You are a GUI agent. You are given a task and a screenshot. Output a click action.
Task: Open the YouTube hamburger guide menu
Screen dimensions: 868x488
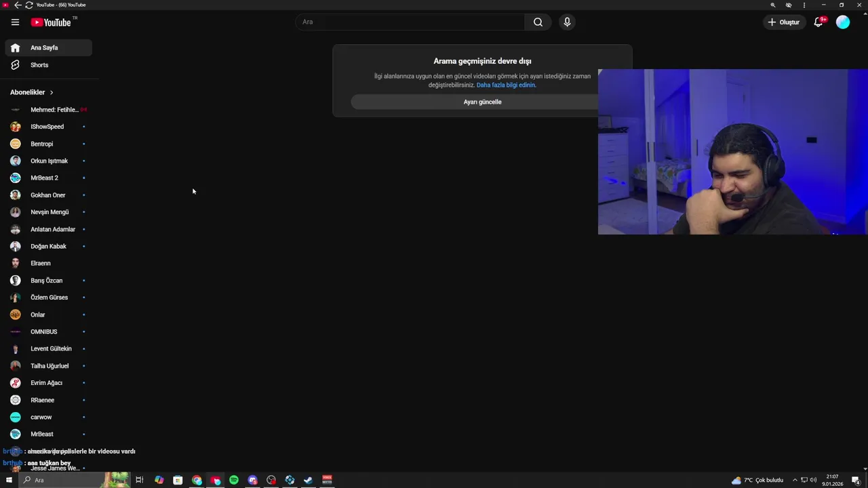[x=15, y=22]
